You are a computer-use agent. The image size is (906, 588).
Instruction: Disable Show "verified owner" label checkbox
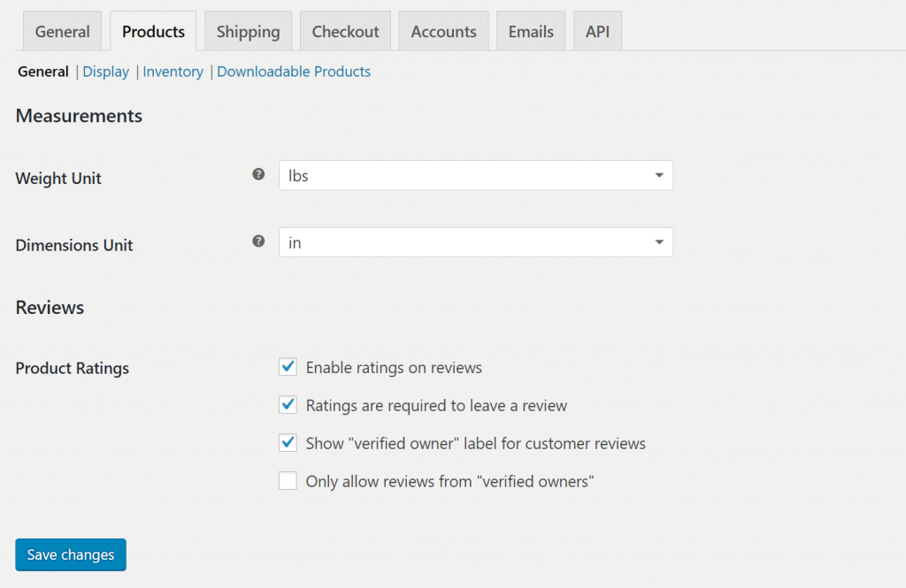288,443
